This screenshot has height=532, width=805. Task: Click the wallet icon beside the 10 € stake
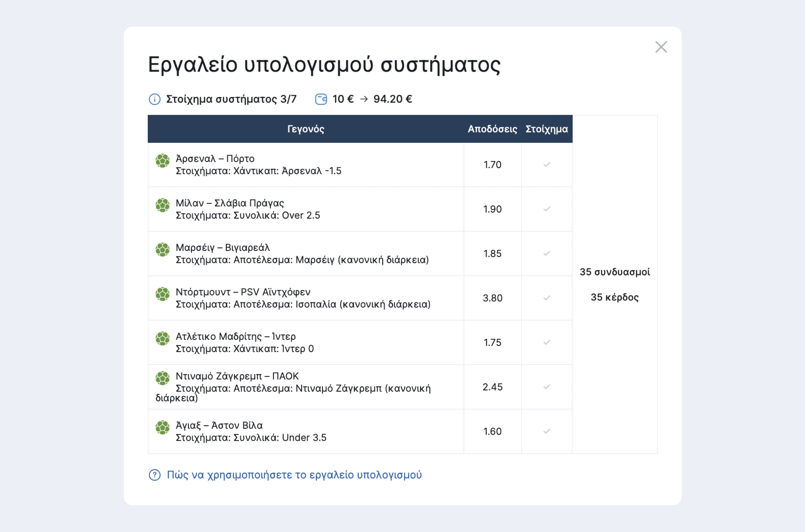click(x=321, y=99)
